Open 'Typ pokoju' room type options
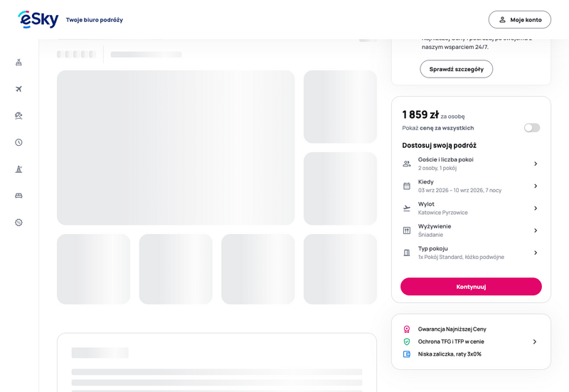The height and width of the screenshot is (392, 569). click(x=471, y=253)
